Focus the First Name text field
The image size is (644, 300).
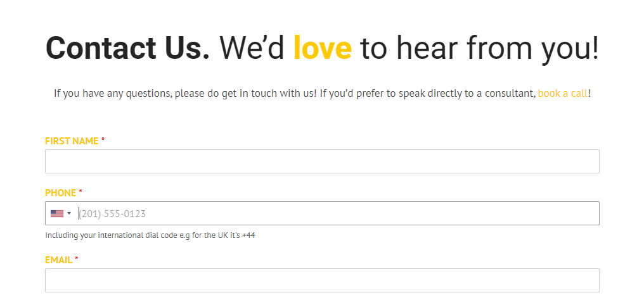coord(322,161)
